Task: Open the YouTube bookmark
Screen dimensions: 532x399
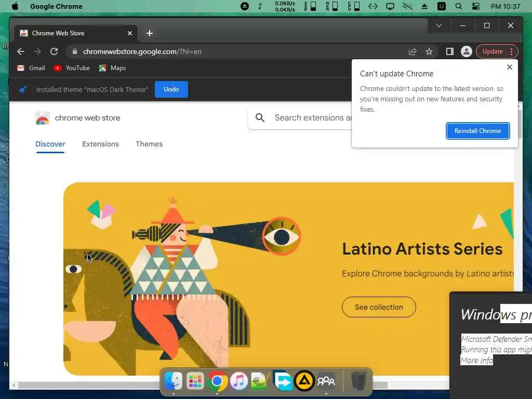Action: tap(72, 68)
